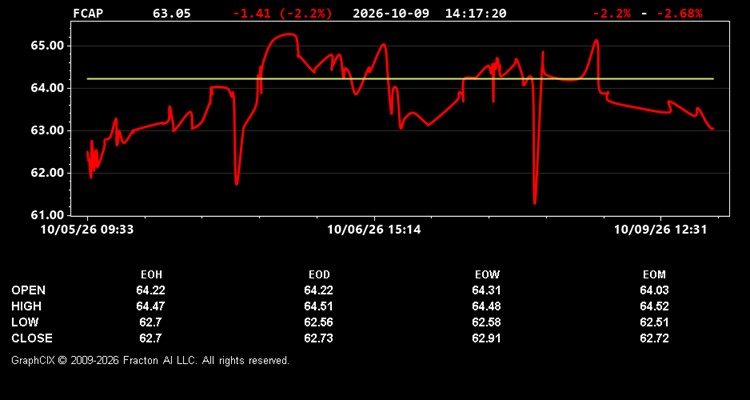
Task: Click the EOM high value 64.52
Action: tap(654, 306)
